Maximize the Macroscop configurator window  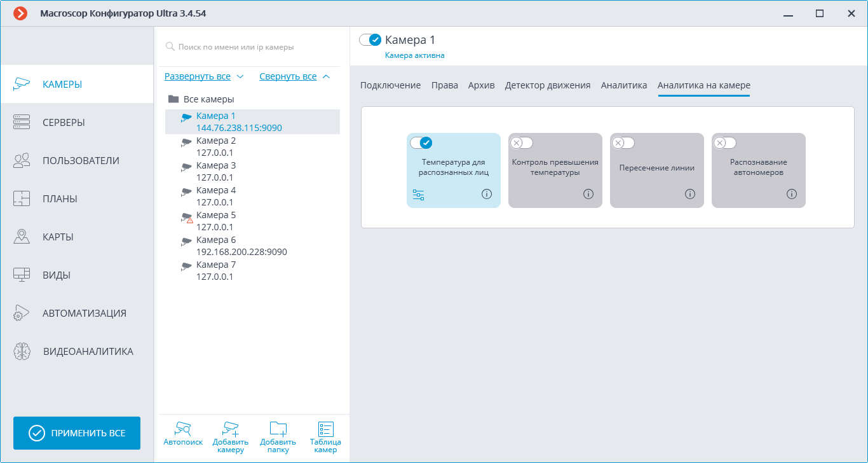tap(820, 13)
